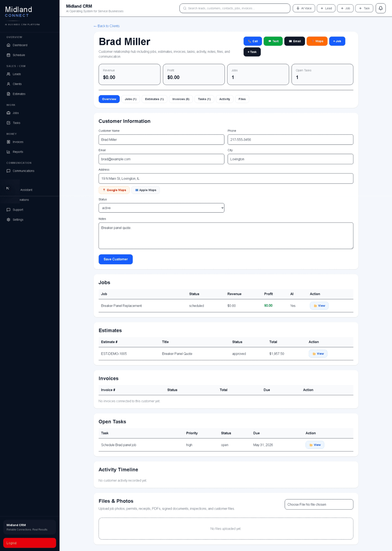Open the Communications chat icon in sidebar
Image resolution: width=392 pixels, height=551 pixels.
(8, 171)
